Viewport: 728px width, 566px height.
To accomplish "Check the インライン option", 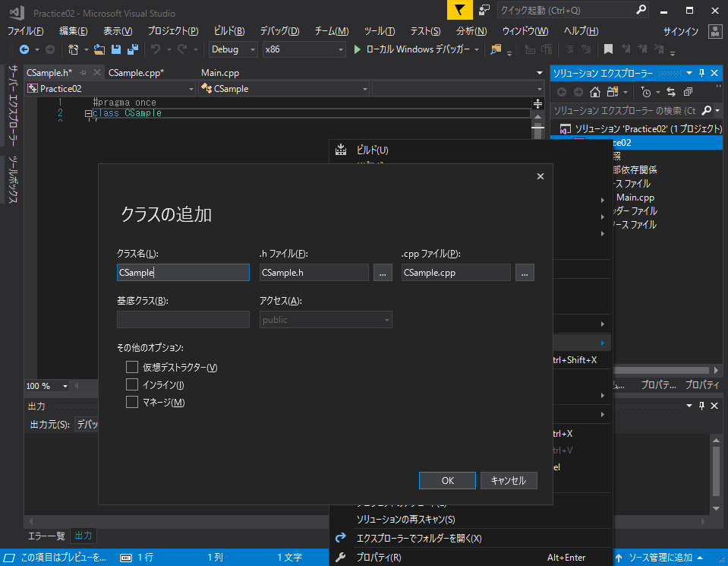I will pos(132,384).
